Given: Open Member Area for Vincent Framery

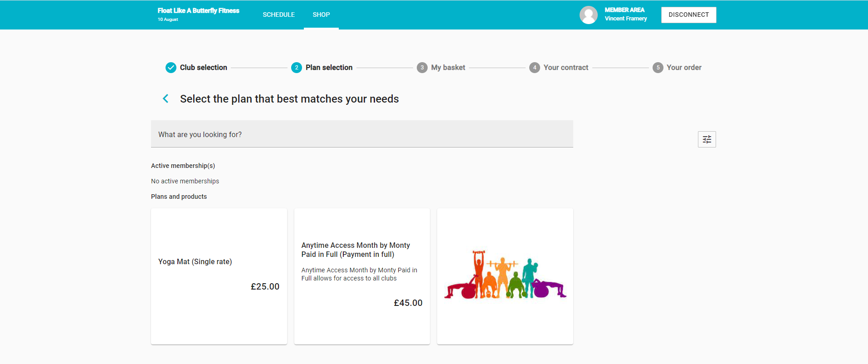Looking at the screenshot, I should 625,14.
